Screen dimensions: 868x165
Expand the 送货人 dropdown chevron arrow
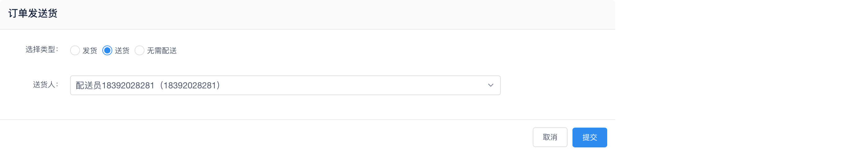point(490,85)
